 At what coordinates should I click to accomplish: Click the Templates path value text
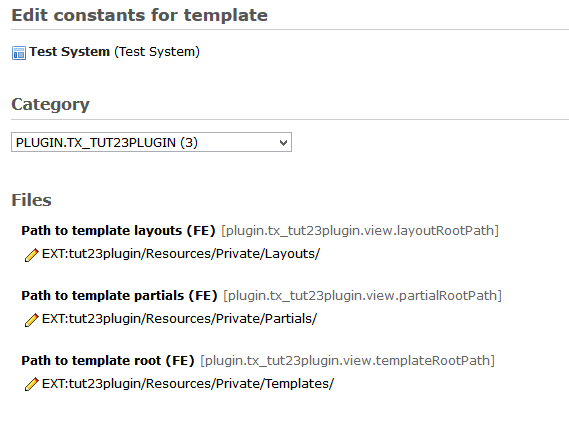tap(188, 384)
